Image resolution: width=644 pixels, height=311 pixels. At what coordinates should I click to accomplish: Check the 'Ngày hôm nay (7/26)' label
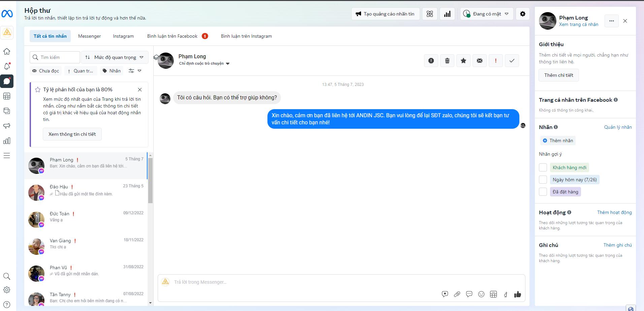click(x=543, y=180)
